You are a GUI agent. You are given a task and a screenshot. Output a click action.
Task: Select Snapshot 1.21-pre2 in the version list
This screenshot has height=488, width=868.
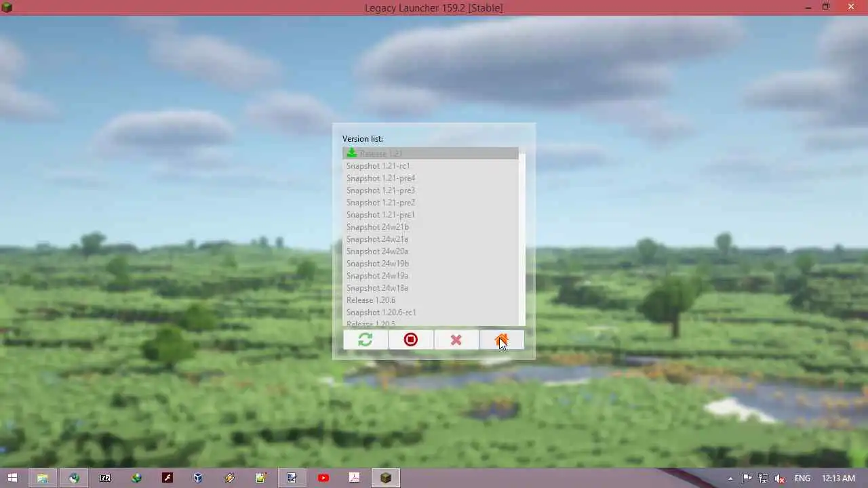click(x=431, y=203)
